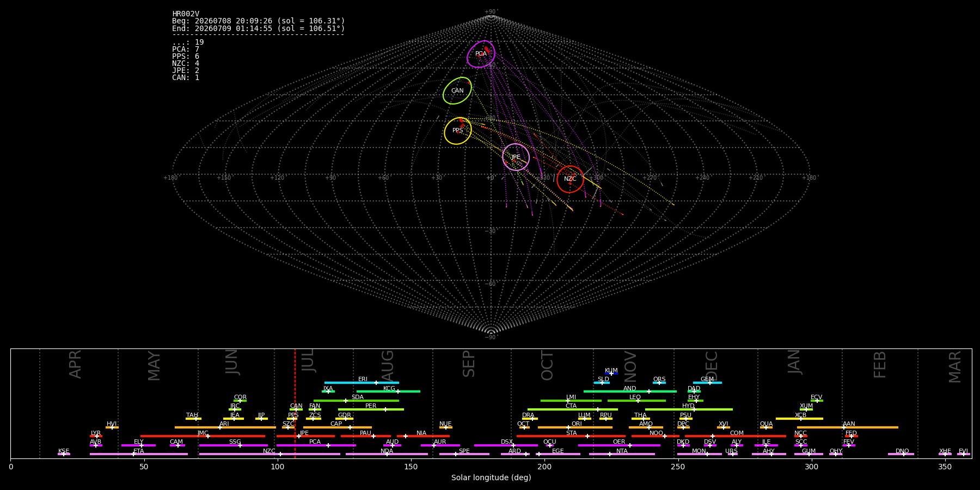Image resolution: width=980 pixels, height=490 pixels.
Task: Click the purple OER shower bar
Action: tap(619, 445)
